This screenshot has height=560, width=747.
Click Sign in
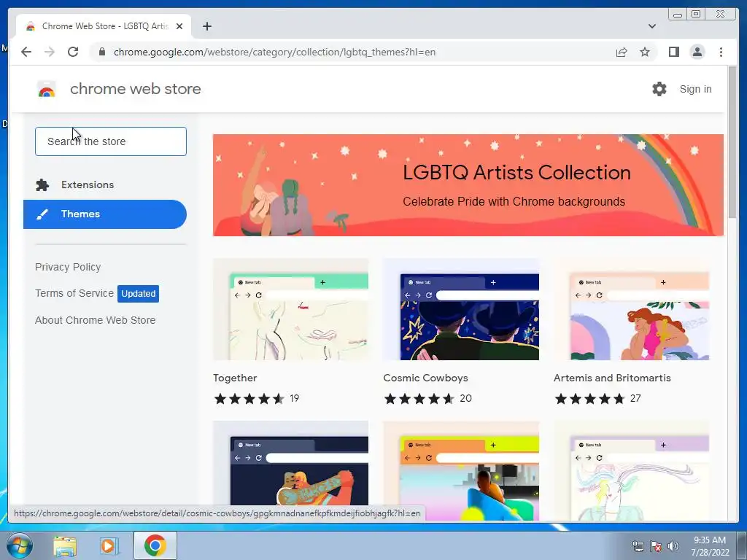[x=695, y=89]
